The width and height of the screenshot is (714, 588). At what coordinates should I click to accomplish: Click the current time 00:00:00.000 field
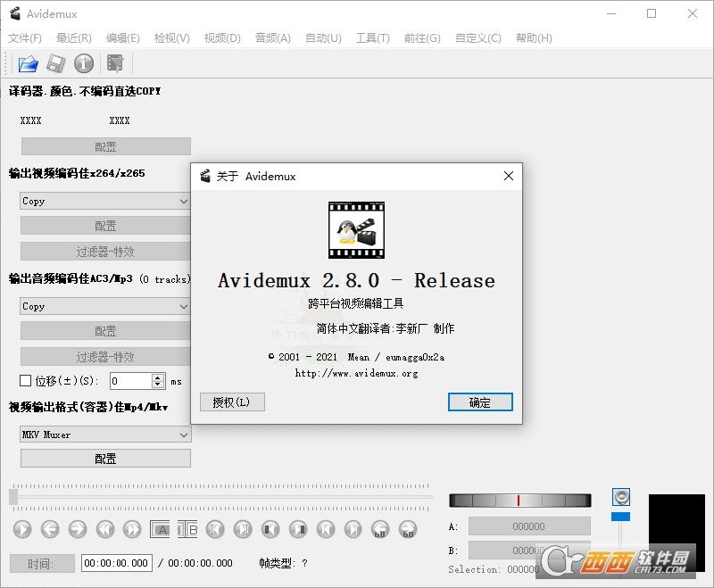click(117, 563)
